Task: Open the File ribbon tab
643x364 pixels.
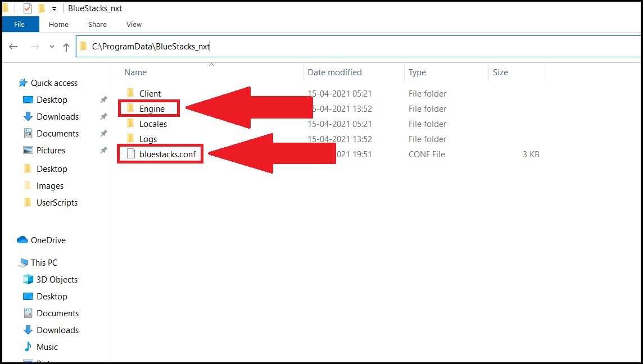Action: 20,25
